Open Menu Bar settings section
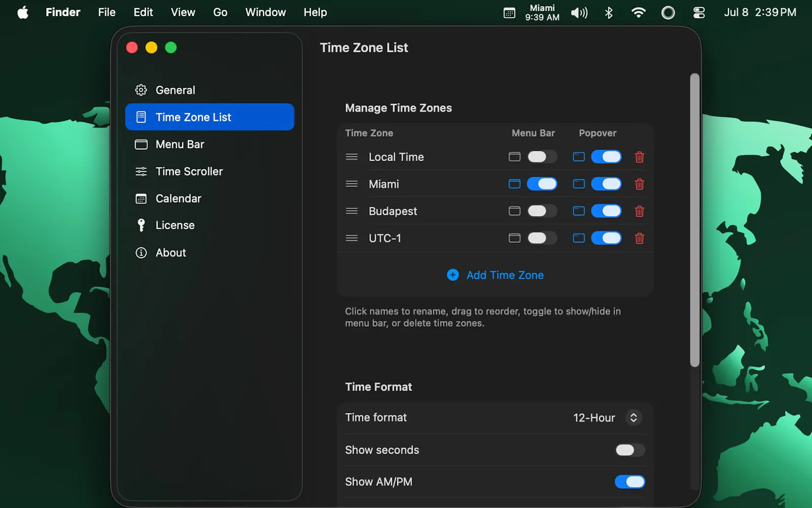The image size is (812, 508). (x=210, y=144)
